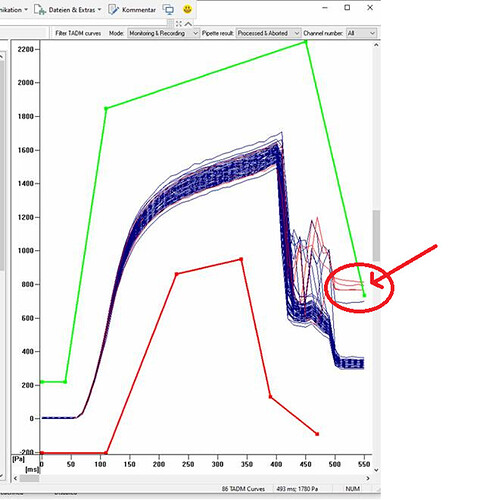Open the Pipette result dropdown
Viewport: 486px width, 500px height.
click(268, 33)
